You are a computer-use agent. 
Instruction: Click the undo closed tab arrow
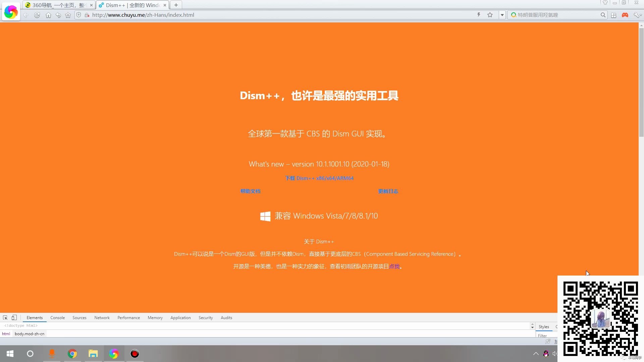(58, 15)
